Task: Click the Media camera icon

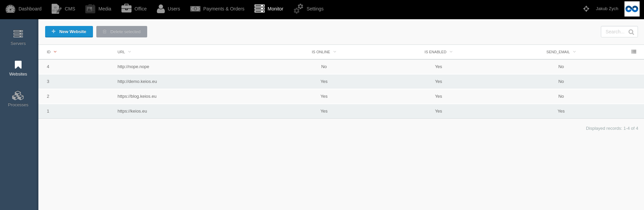Action: coord(90,9)
